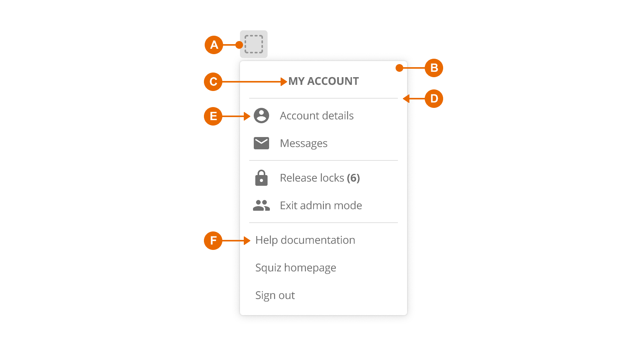Click the padlock icon beside Release locks
Screen dimensions: 644x347
(261, 178)
